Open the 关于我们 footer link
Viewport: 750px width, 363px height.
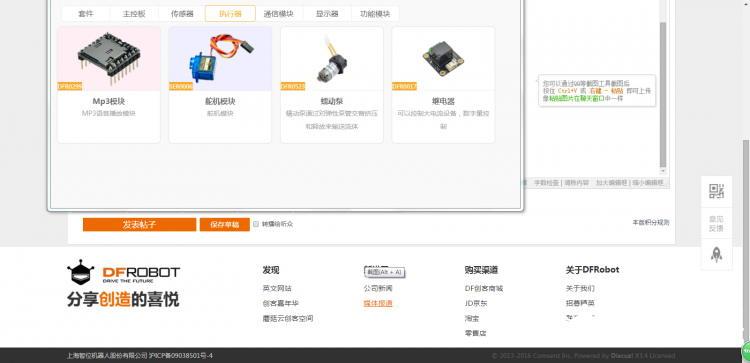coord(580,288)
